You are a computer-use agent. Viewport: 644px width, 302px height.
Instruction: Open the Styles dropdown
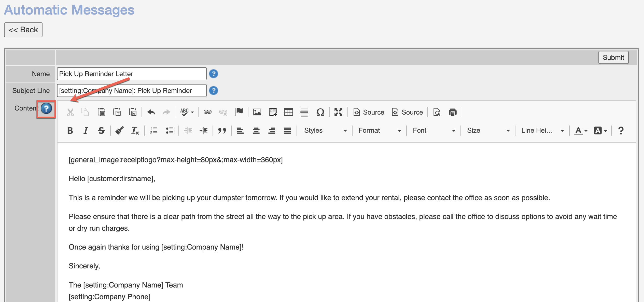(x=325, y=131)
